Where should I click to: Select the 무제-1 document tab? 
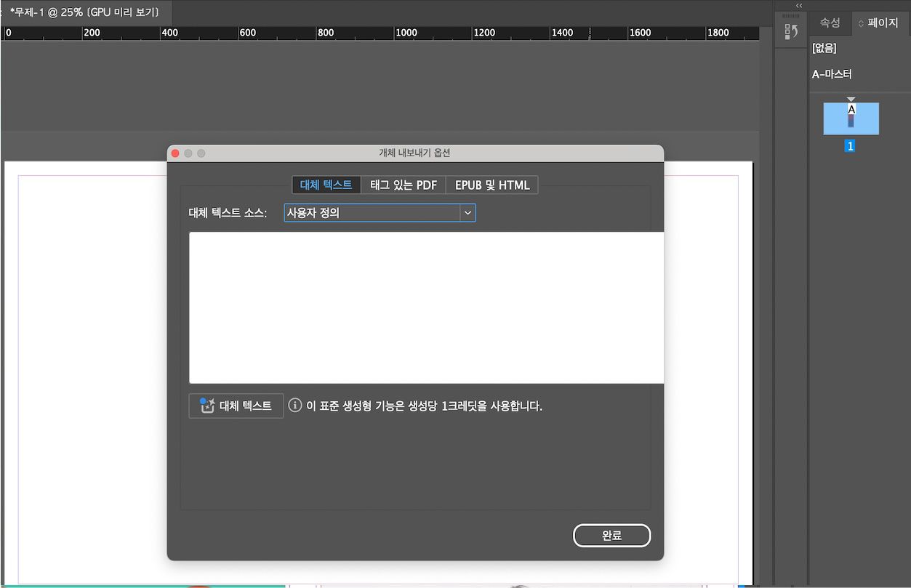coord(86,12)
